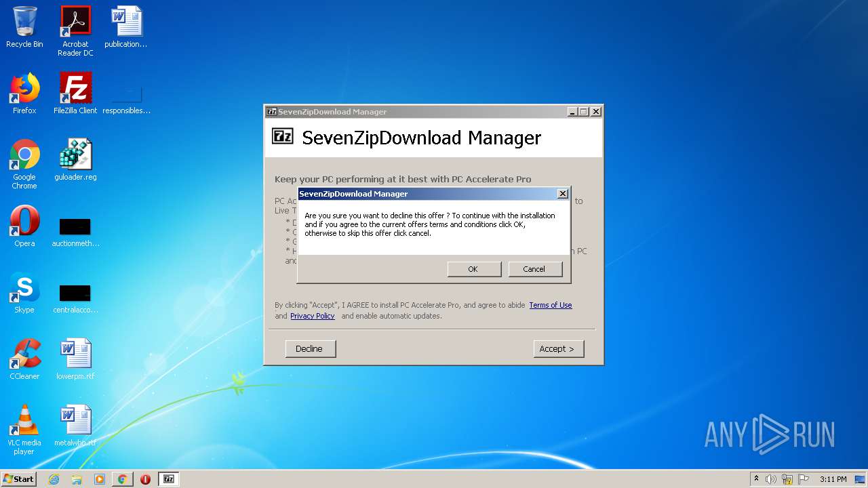Open the Action Center flag icon
Image resolution: width=868 pixels, height=488 pixels.
click(x=804, y=479)
